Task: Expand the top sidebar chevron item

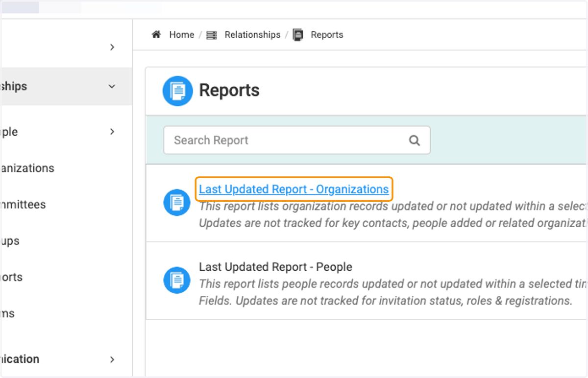Action: tap(112, 47)
